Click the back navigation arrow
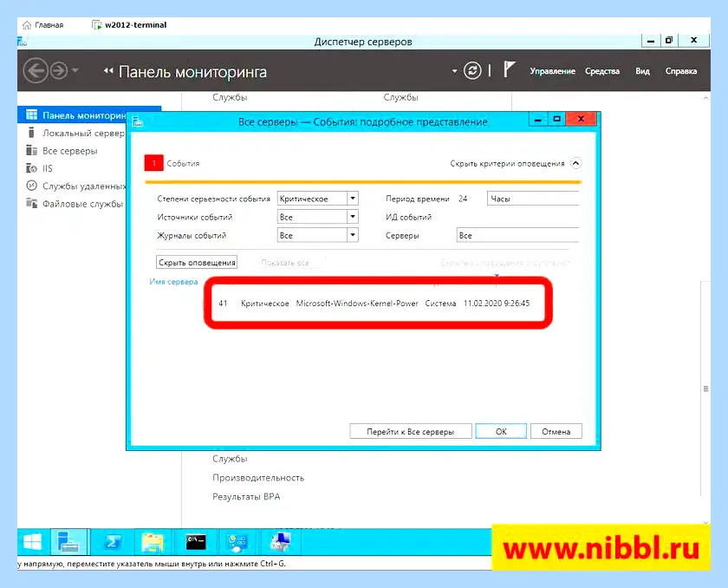Screen dimensions: 728x588 pos(36,71)
